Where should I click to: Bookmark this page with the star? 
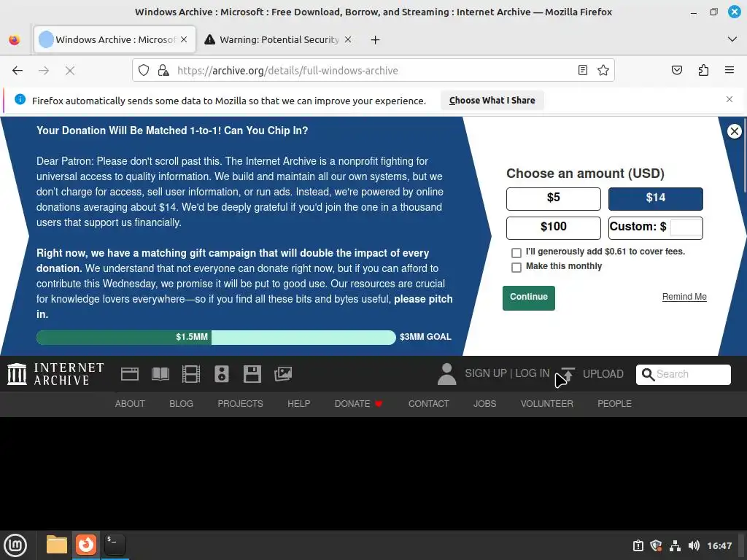[x=603, y=71]
